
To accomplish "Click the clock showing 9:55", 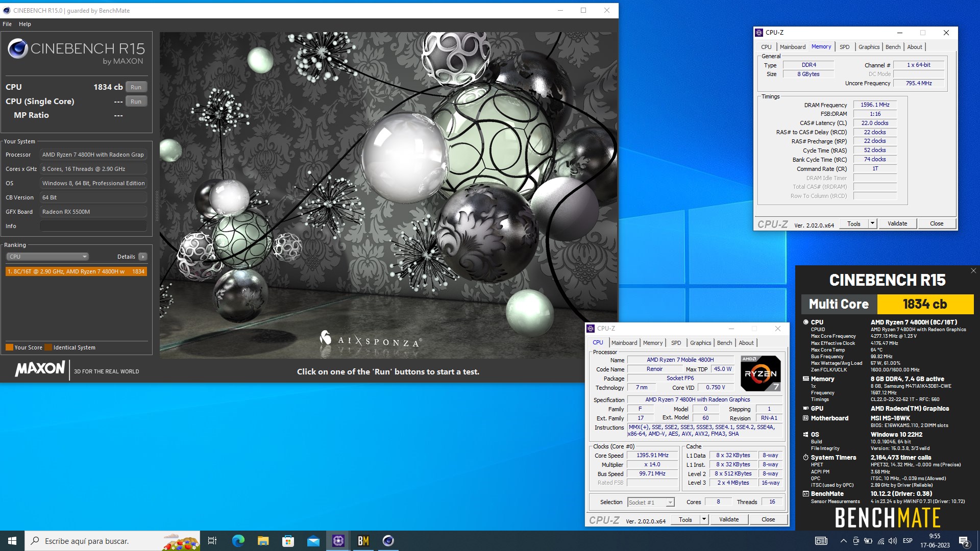I will pyautogui.click(x=935, y=536).
